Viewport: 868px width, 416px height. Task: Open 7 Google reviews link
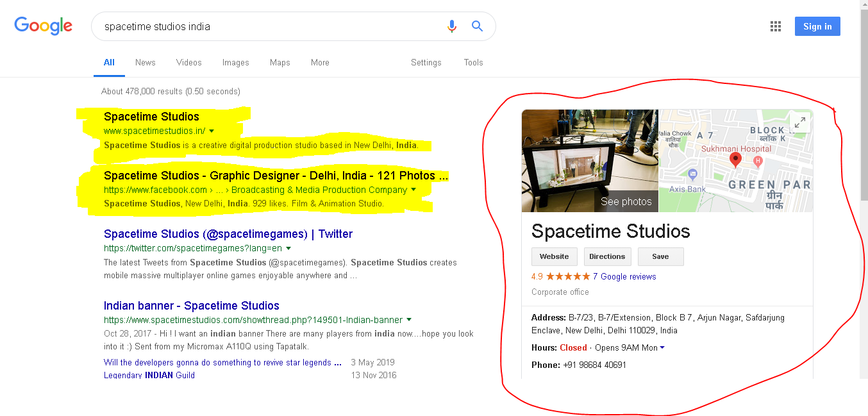(624, 277)
